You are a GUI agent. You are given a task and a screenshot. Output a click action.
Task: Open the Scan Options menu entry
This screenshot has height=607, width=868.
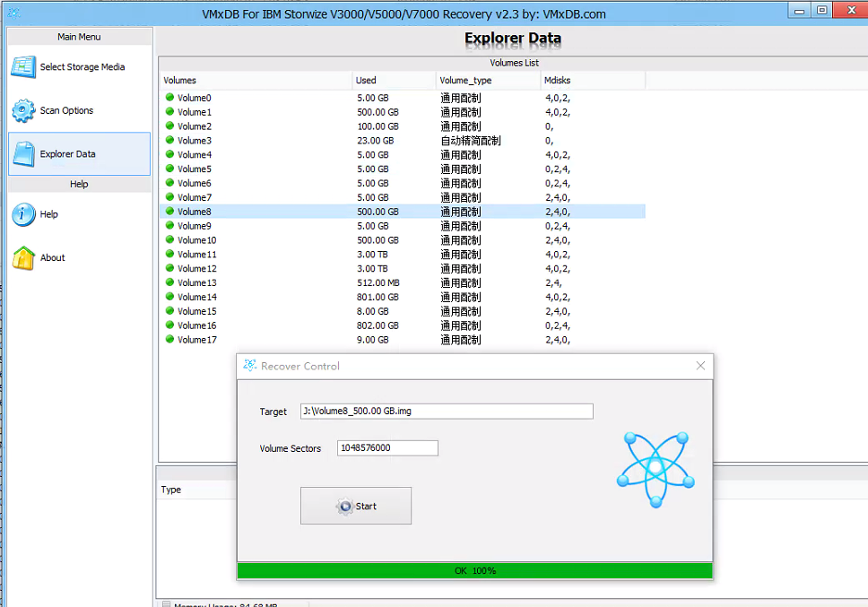[x=79, y=110]
